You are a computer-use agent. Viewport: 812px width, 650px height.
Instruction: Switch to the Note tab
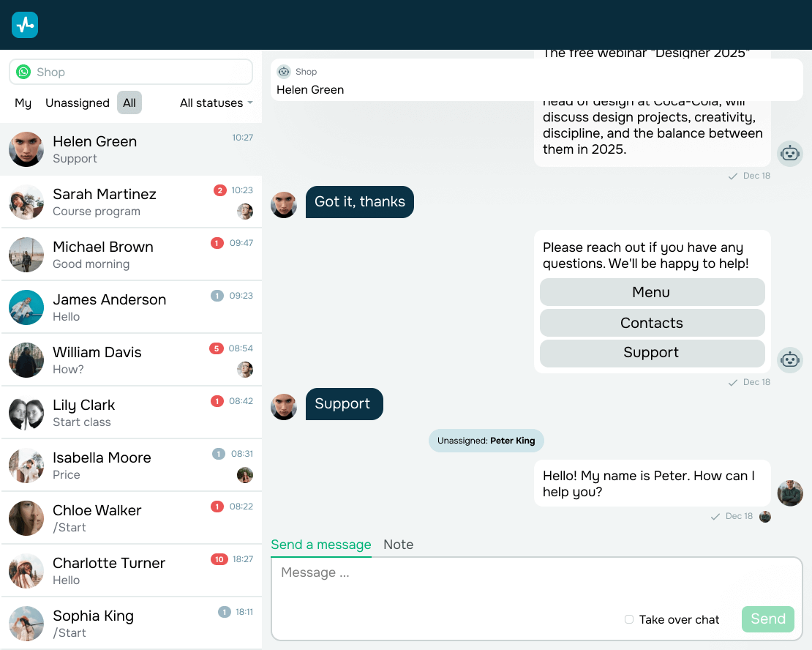(x=398, y=545)
